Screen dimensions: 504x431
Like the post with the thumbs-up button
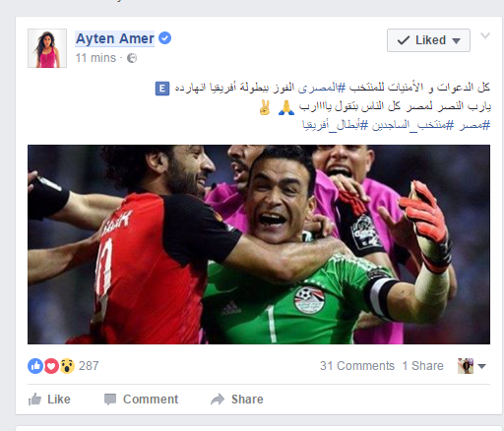coord(49,400)
